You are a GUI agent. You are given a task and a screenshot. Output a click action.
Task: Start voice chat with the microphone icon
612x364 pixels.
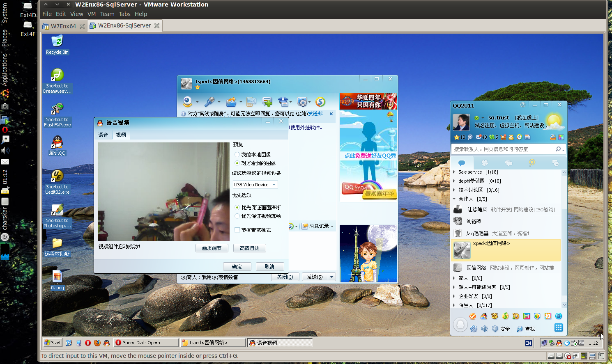click(209, 101)
